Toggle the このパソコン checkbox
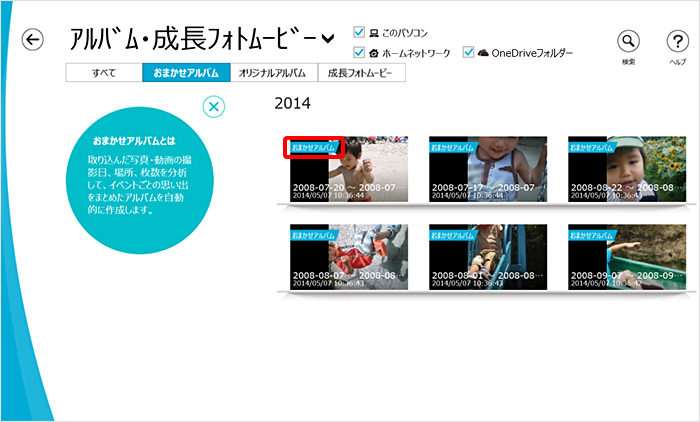This screenshot has width=700, height=422. (x=359, y=32)
